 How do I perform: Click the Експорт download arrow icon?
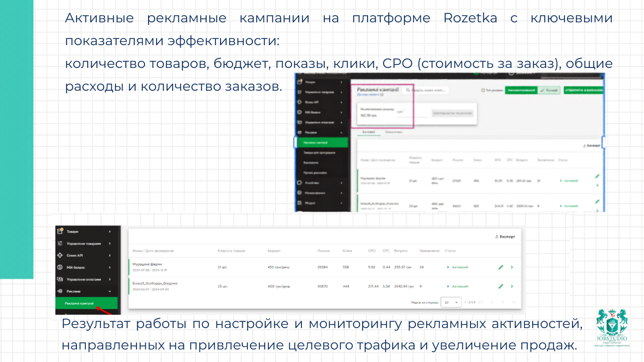pyautogui.click(x=496, y=237)
